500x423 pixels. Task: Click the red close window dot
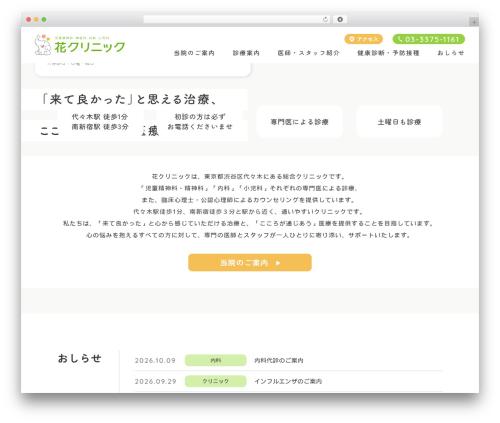29,19
